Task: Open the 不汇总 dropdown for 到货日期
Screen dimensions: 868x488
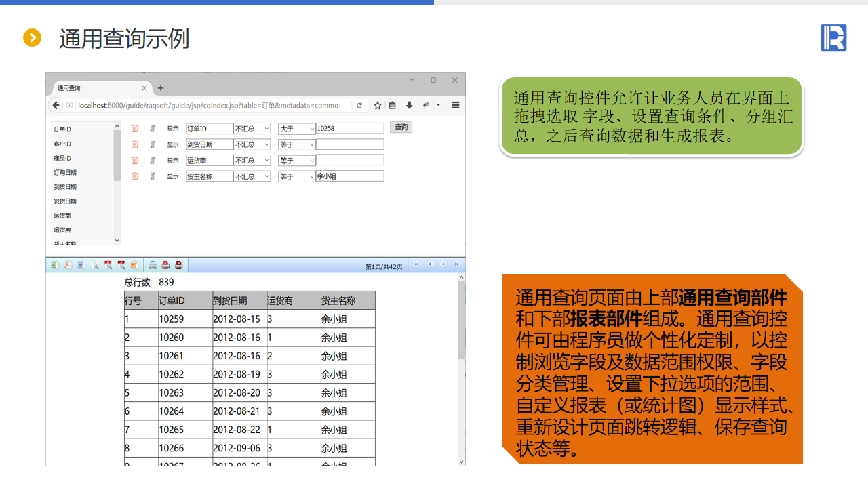Action: (252, 144)
